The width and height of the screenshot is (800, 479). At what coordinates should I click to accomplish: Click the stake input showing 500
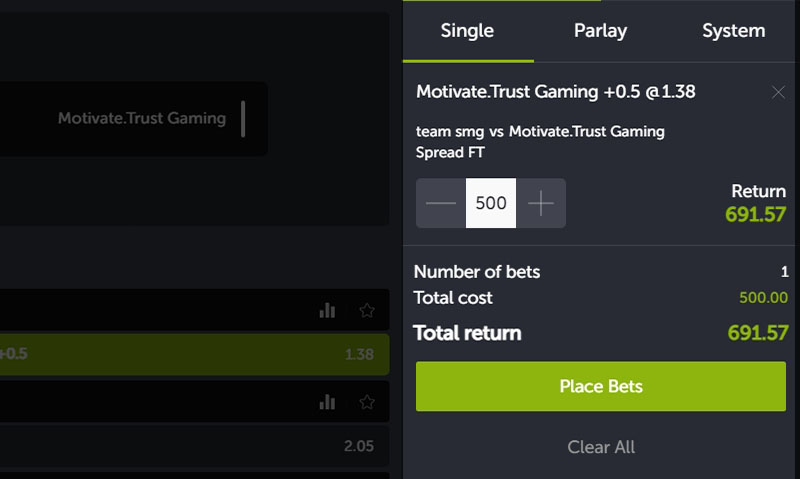click(491, 203)
